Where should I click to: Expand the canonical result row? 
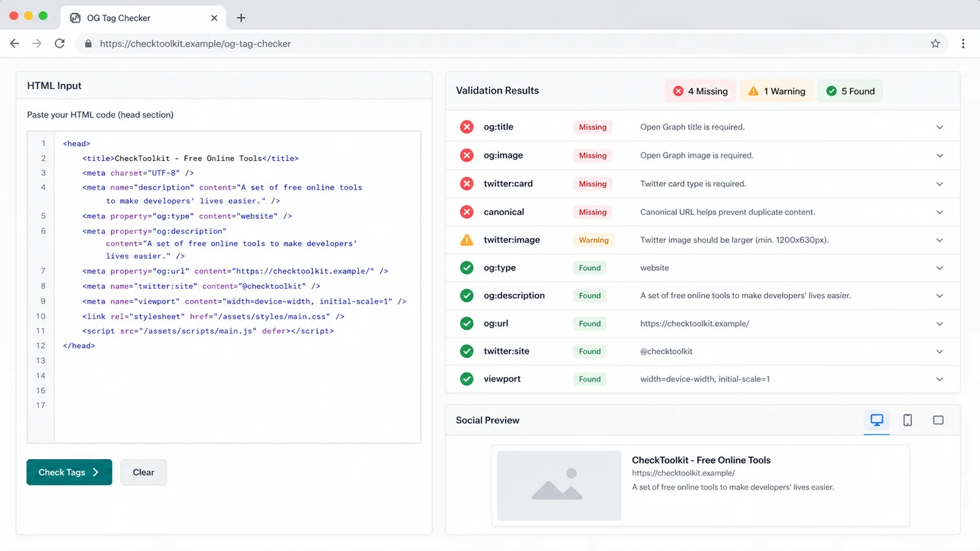point(940,212)
